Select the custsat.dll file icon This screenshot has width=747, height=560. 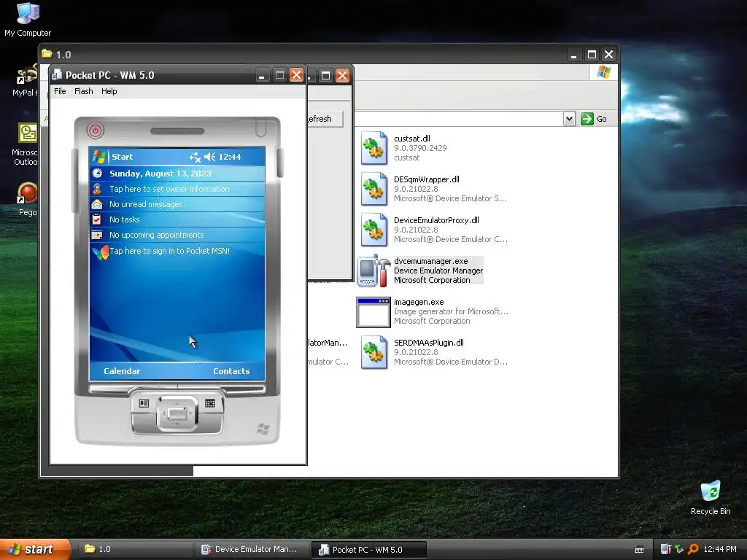click(x=374, y=148)
